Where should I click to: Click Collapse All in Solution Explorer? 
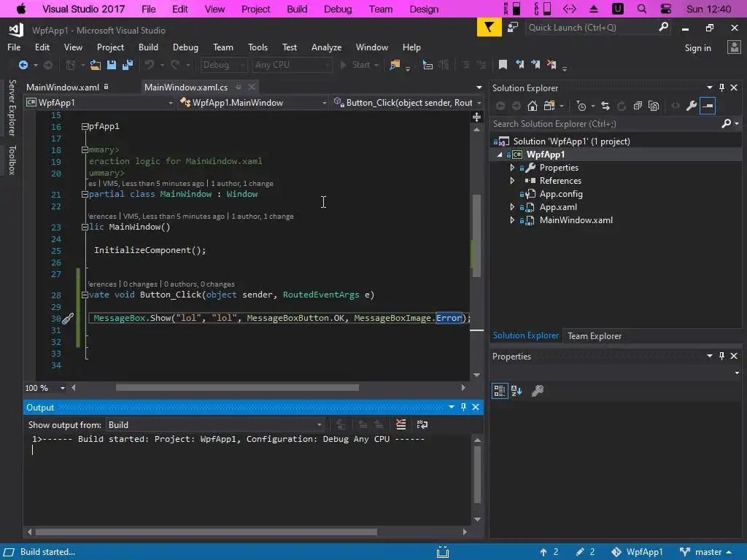click(638, 106)
